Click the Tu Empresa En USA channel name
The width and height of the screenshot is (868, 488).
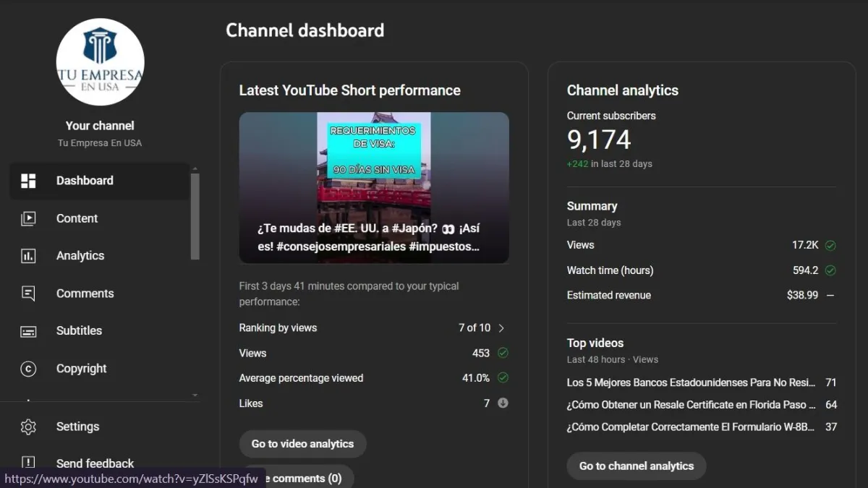click(x=100, y=143)
